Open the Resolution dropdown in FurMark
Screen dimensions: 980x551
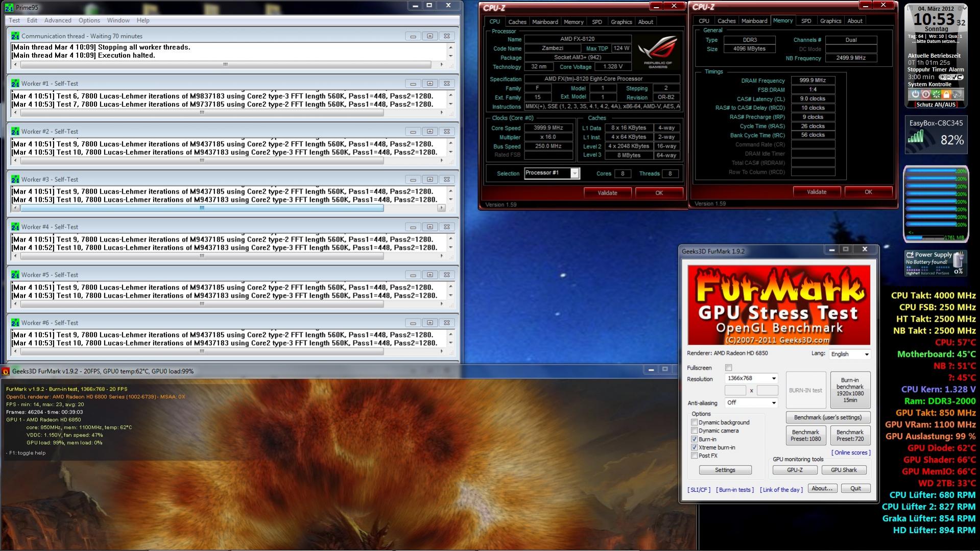tap(751, 378)
